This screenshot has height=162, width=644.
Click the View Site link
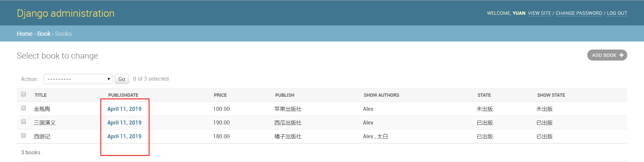[x=539, y=13]
